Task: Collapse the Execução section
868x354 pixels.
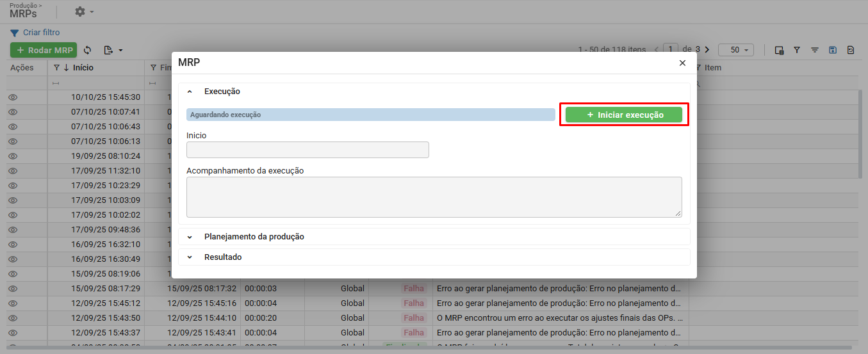Action: (190, 92)
